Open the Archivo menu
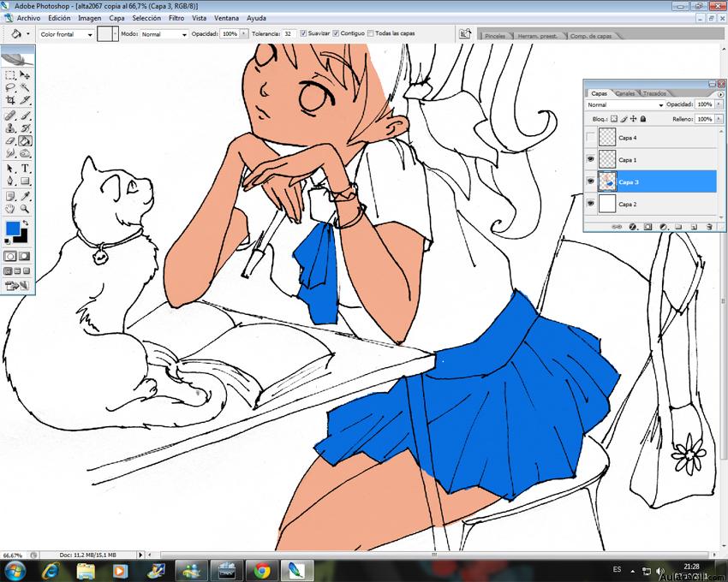This screenshot has height=582, width=728. point(29,18)
